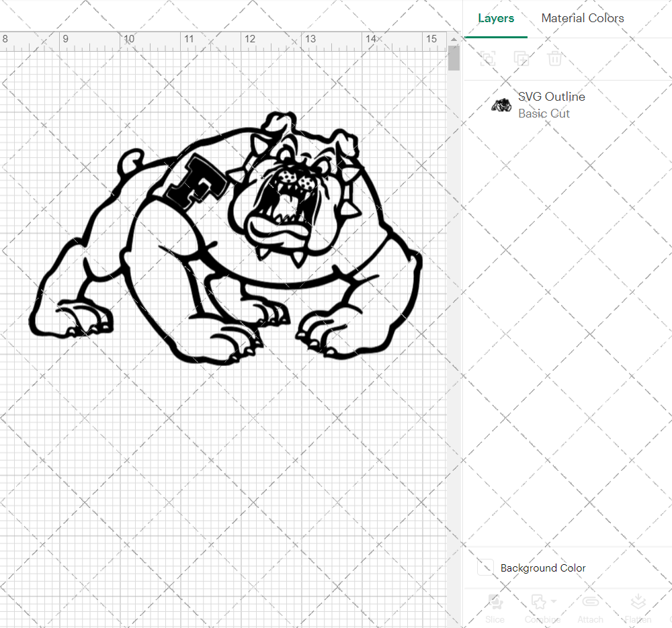Click the Attach tool
The image size is (672, 628).
[x=590, y=609]
